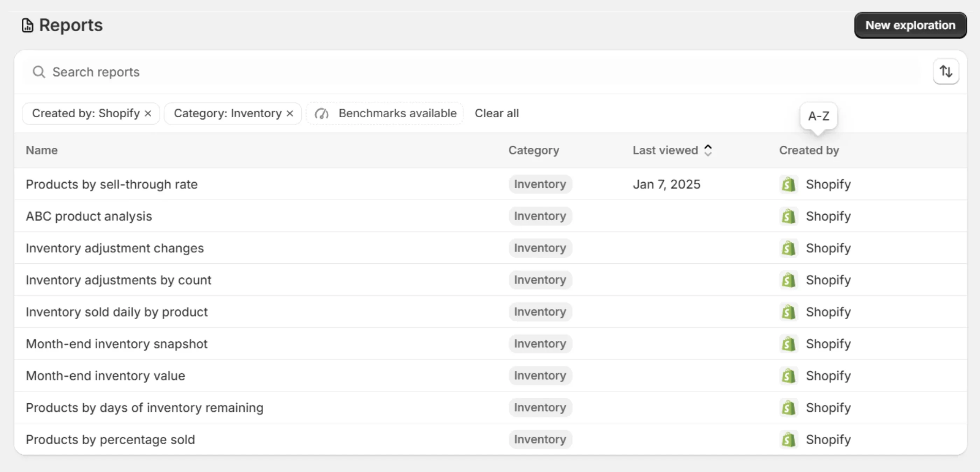Click the Shopify icon on Month-end inventory value row

click(788, 376)
